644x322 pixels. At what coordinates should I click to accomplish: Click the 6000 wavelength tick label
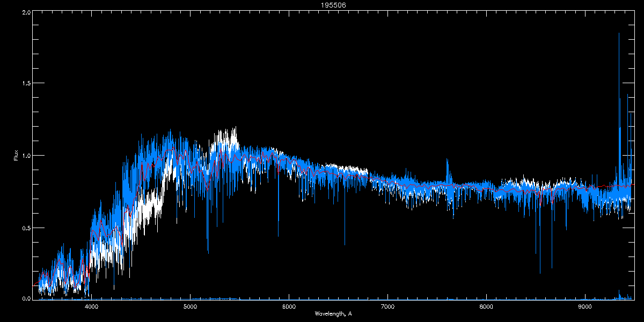coord(289,306)
